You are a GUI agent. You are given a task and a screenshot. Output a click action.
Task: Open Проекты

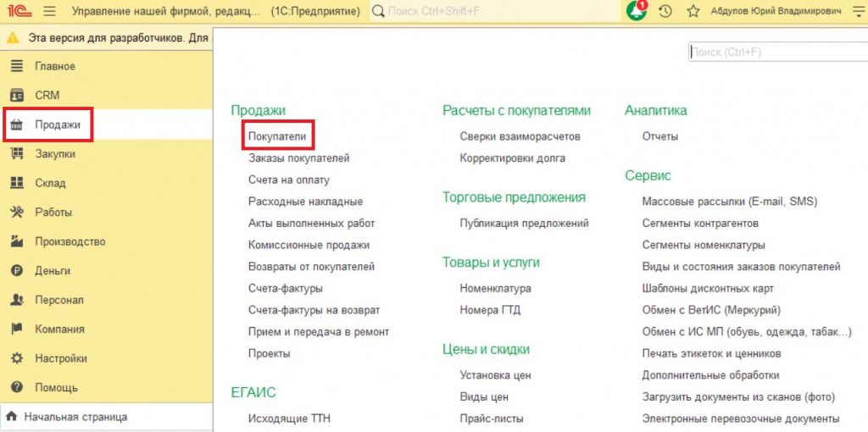coord(269,353)
